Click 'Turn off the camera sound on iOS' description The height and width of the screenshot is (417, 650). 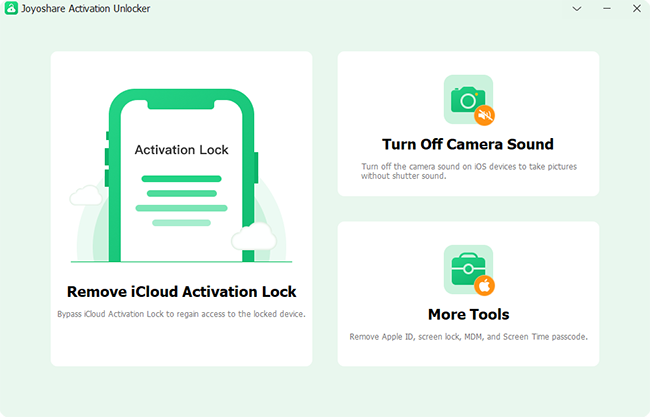click(469, 171)
